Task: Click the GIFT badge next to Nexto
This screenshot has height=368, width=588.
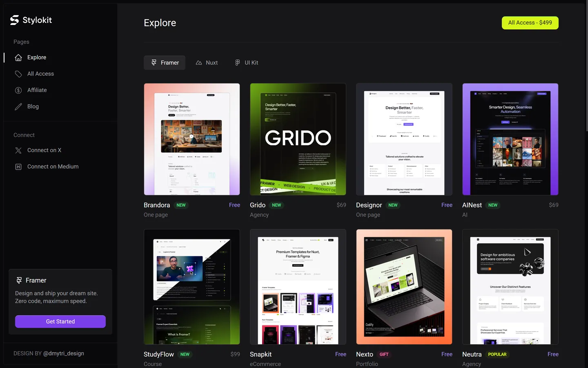Action: click(384, 355)
